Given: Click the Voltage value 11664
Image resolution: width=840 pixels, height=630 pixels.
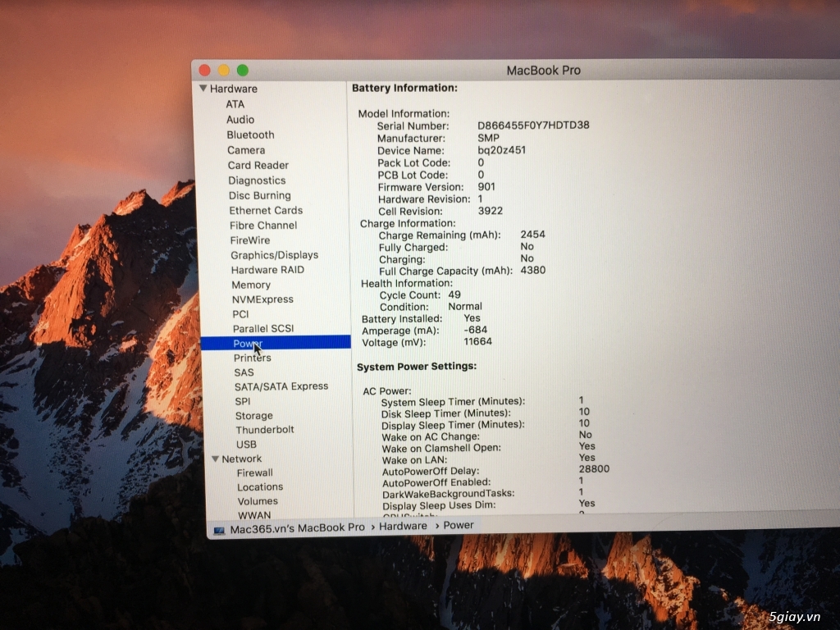Looking at the screenshot, I should (x=478, y=342).
